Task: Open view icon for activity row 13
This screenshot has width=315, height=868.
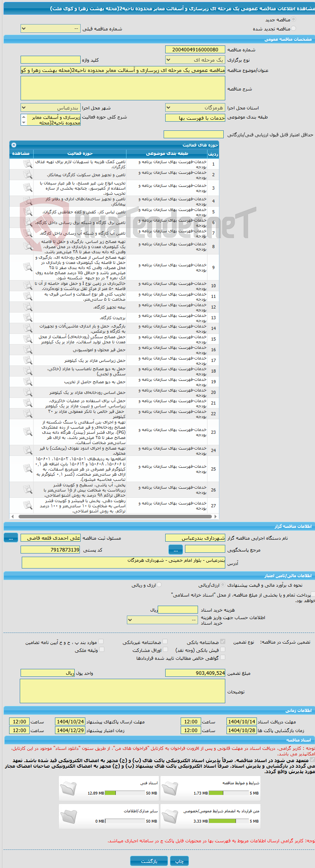Action: click(28, 318)
